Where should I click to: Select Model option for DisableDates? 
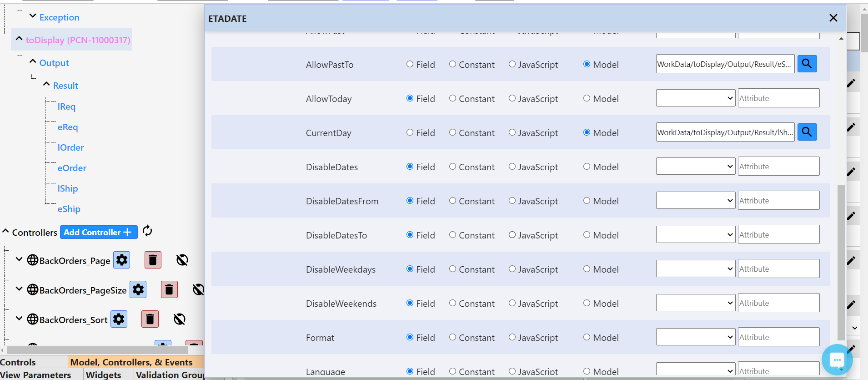[587, 167]
